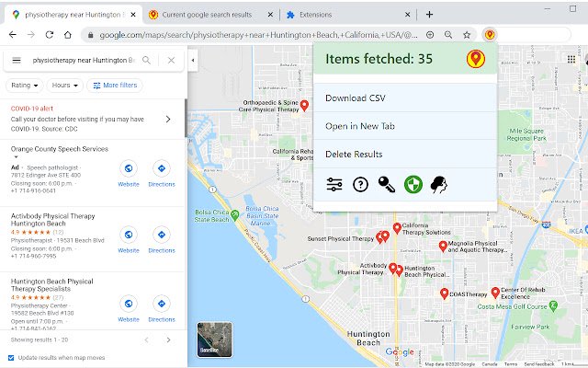Screen dimensions: 588x368
Task: Open the browser home page
Action: click(67, 35)
